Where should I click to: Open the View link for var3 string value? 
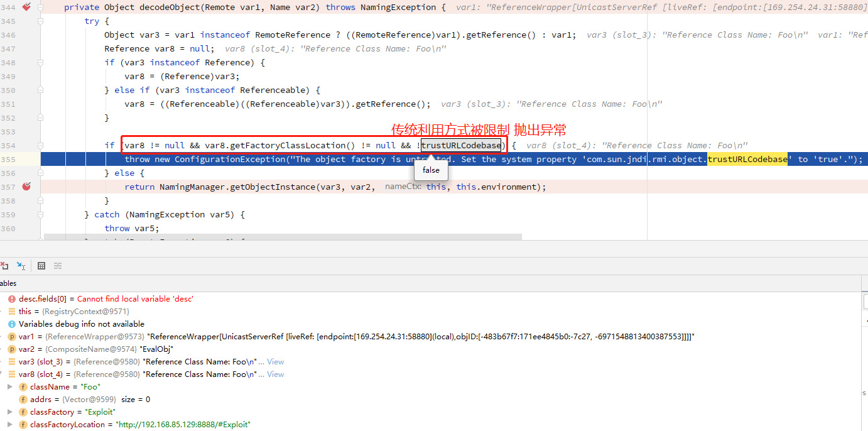point(274,361)
